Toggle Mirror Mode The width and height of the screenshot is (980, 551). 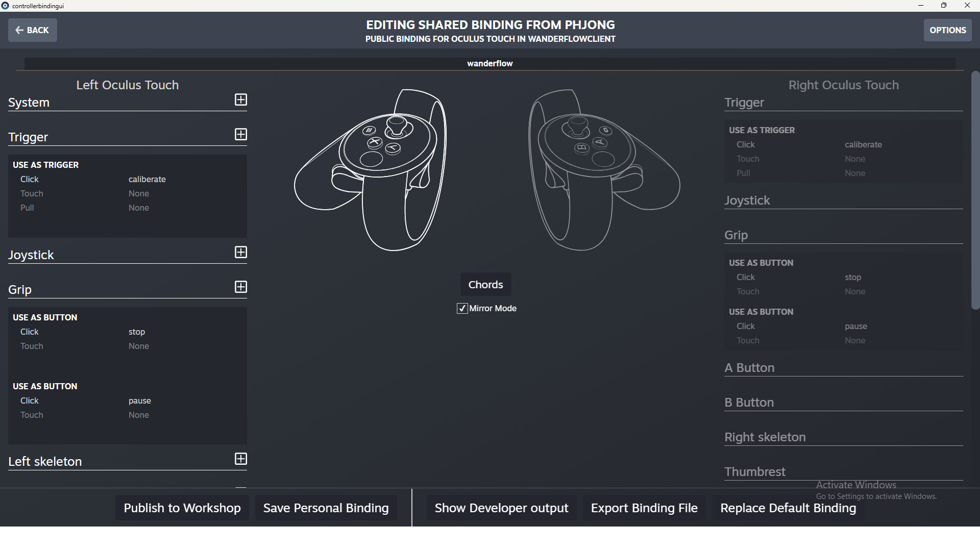pyautogui.click(x=461, y=308)
